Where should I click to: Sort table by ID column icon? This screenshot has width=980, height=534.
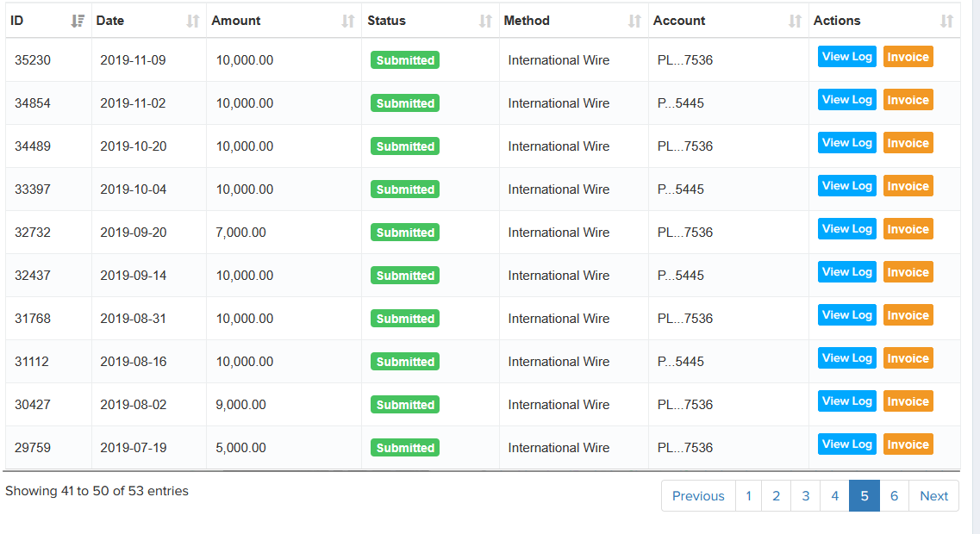point(78,22)
